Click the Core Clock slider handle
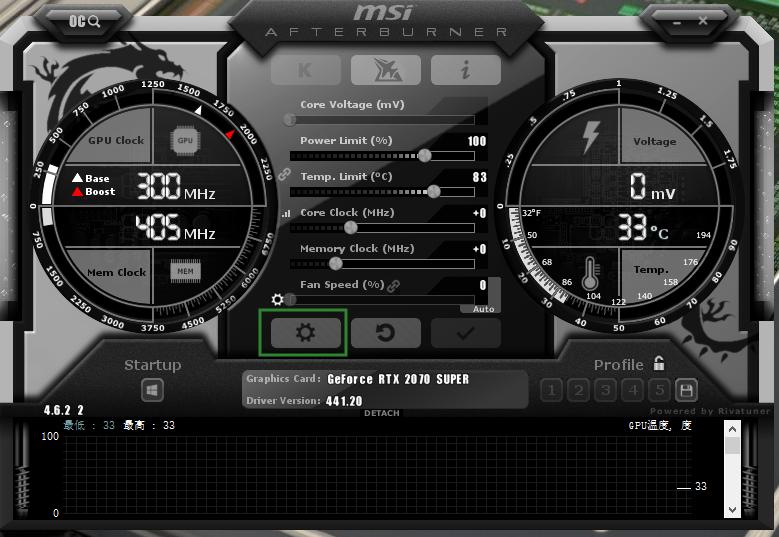This screenshot has width=779, height=537. [x=351, y=228]
